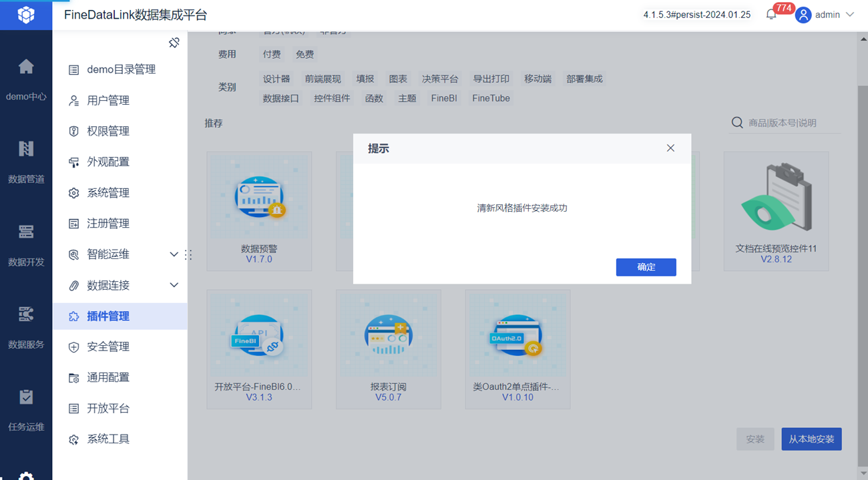
Task: Expand the 智能运维 chevron
Action: coord(174,254)
